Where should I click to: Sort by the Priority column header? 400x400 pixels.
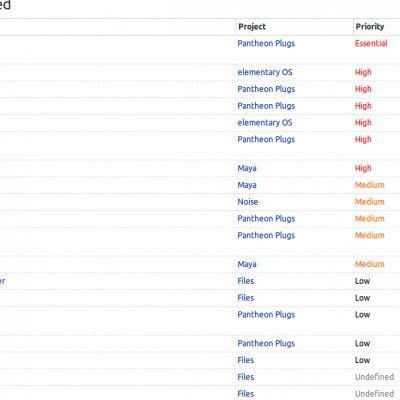pos(370,27)
